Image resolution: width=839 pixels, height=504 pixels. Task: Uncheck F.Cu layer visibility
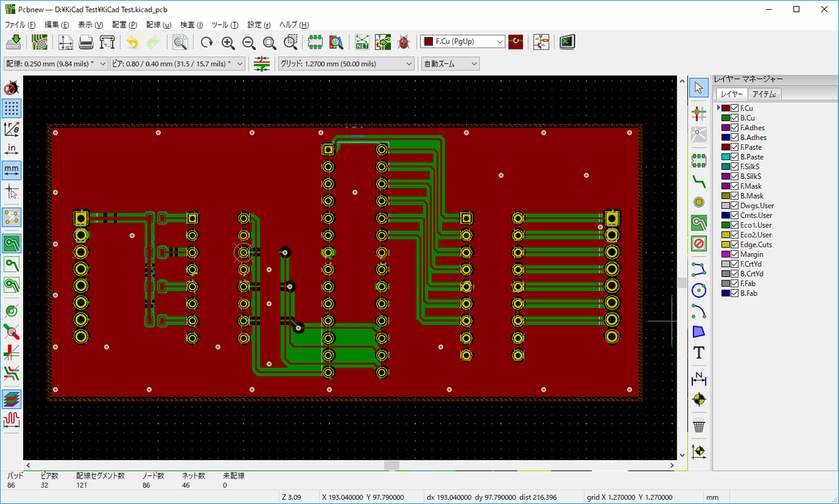[x=735, y=108]
